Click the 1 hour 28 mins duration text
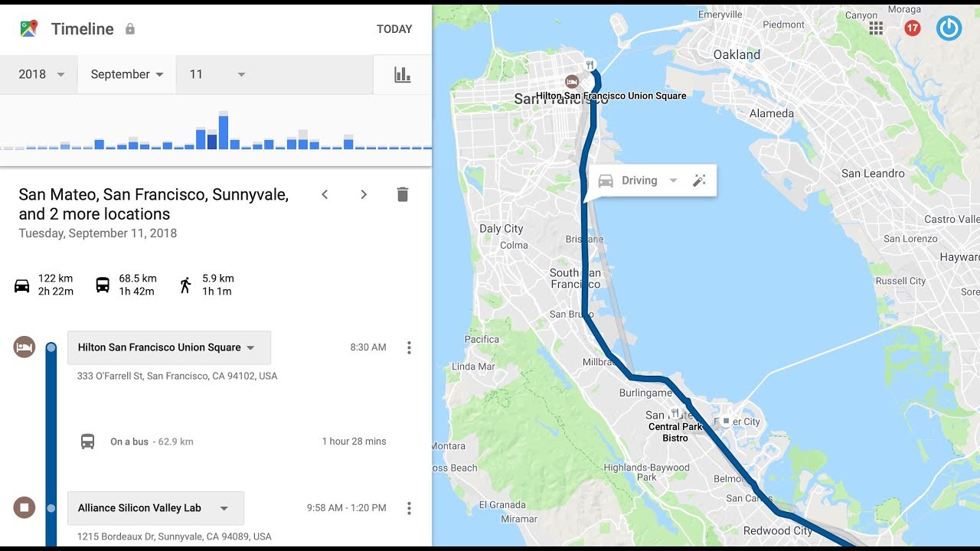The height and width of the screenshot is (551, 980). pyautogui.click(x=354, y=442)
